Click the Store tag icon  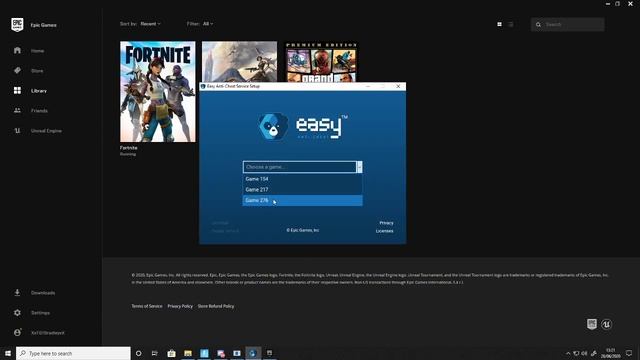pyautogui.click(x=17, y=71)
